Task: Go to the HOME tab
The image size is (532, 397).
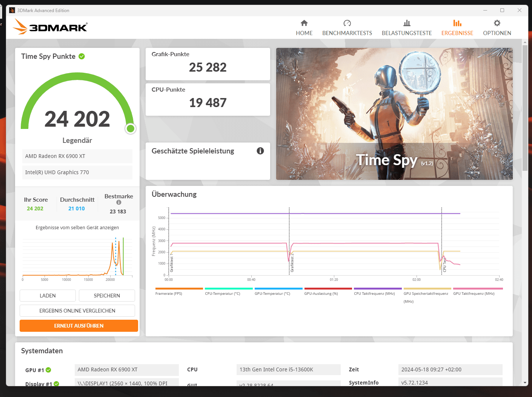Action: [x=304, y=28]
